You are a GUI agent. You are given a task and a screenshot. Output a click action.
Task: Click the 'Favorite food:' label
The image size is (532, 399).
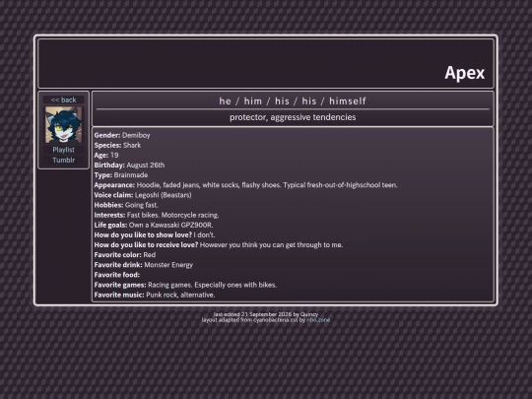(x=116, y=275)
